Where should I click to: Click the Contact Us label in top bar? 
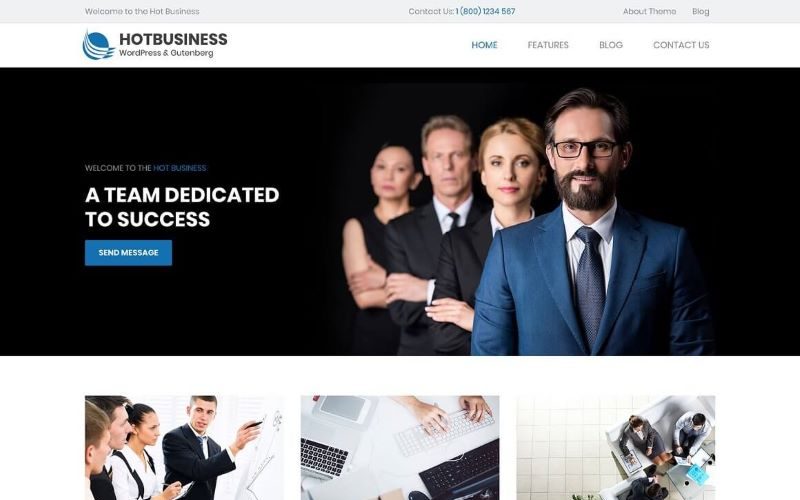click(x=431, y=11)
